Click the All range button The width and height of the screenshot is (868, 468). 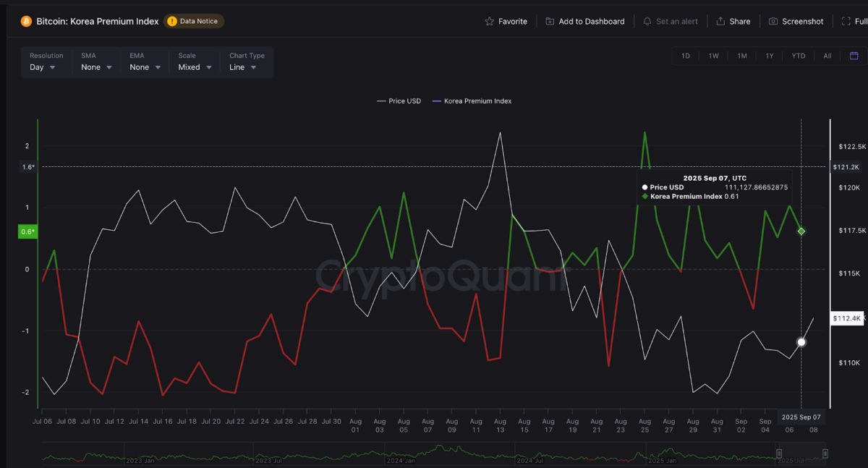[x=827, y=55]
